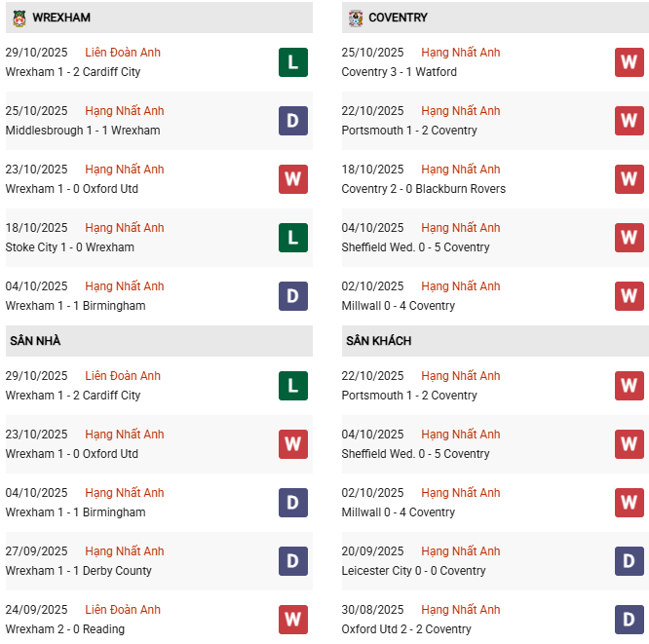The width and height of the screenshot is (649, 644).
Task: Open the COVENTRY team name heading
Action: (x=398, y=18)
